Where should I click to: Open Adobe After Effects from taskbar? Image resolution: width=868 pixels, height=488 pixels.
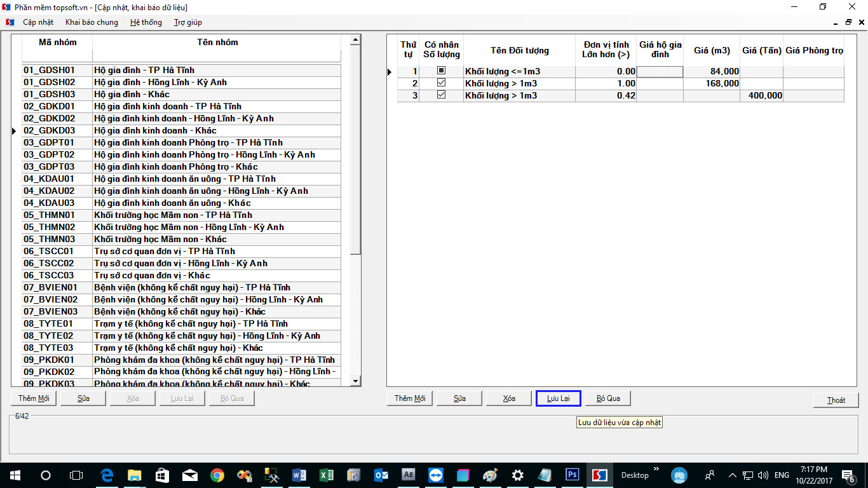[x=409, y=475]
